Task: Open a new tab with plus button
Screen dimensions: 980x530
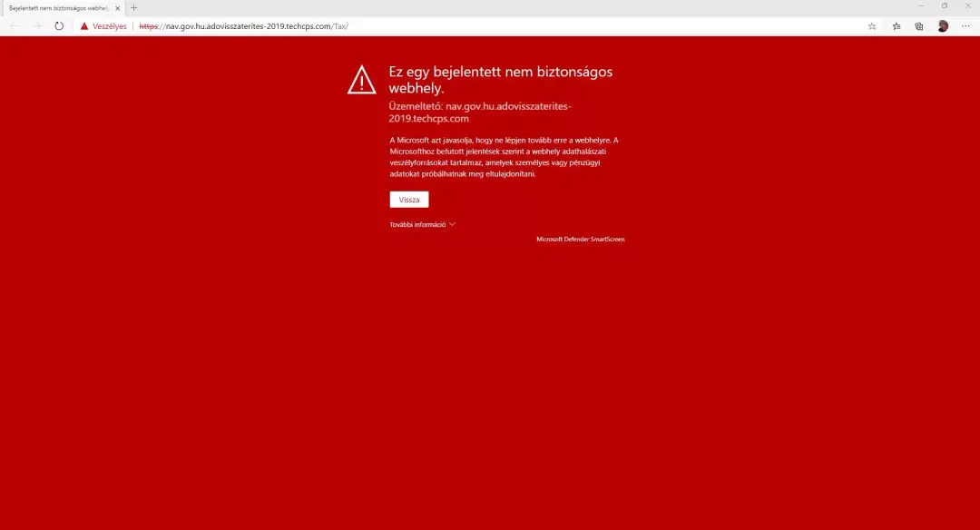Action: click(133, 8)
